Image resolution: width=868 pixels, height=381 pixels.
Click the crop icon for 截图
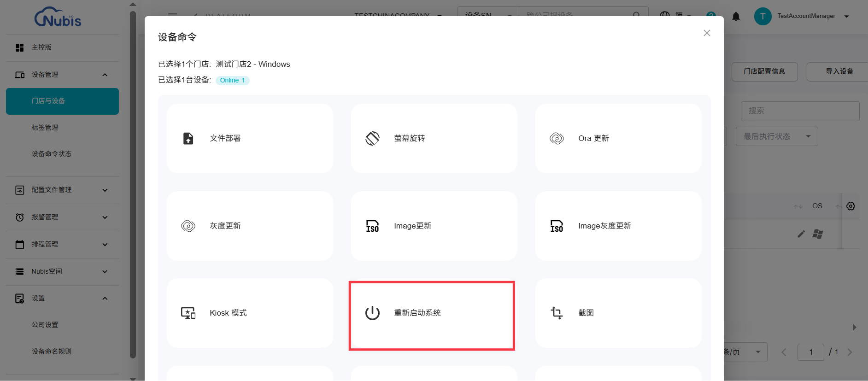coord(557,313)
